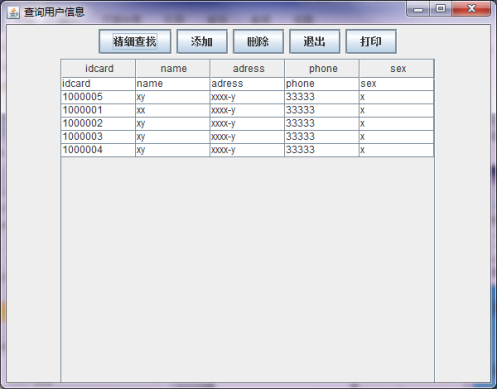Click the 打印 print button
Image resolution: width=497 pixels, height=390 pixels.
[371, 42]
